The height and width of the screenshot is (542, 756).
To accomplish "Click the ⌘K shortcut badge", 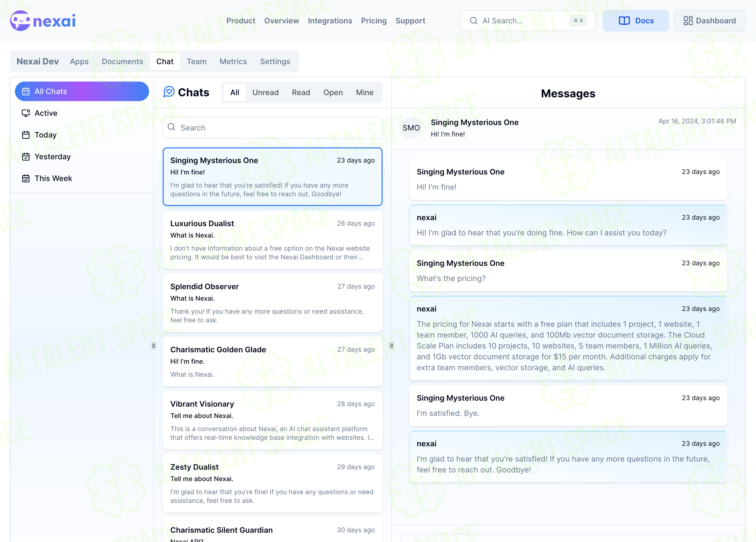I will tap(578, 21).
